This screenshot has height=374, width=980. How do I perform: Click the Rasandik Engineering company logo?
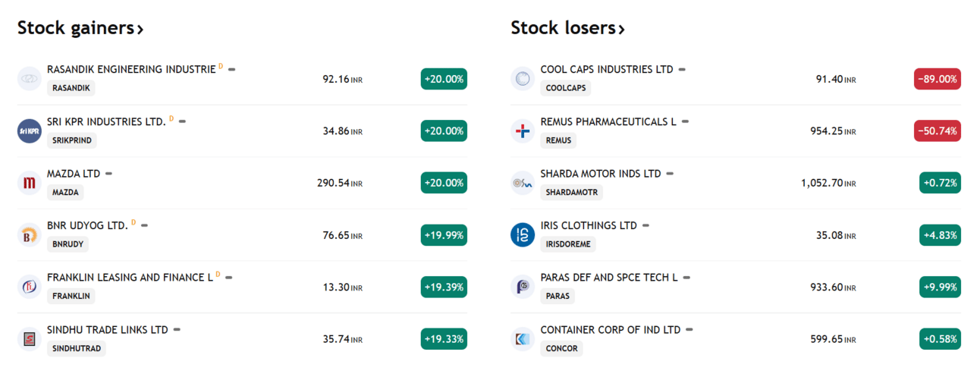[x=30, y=78]
